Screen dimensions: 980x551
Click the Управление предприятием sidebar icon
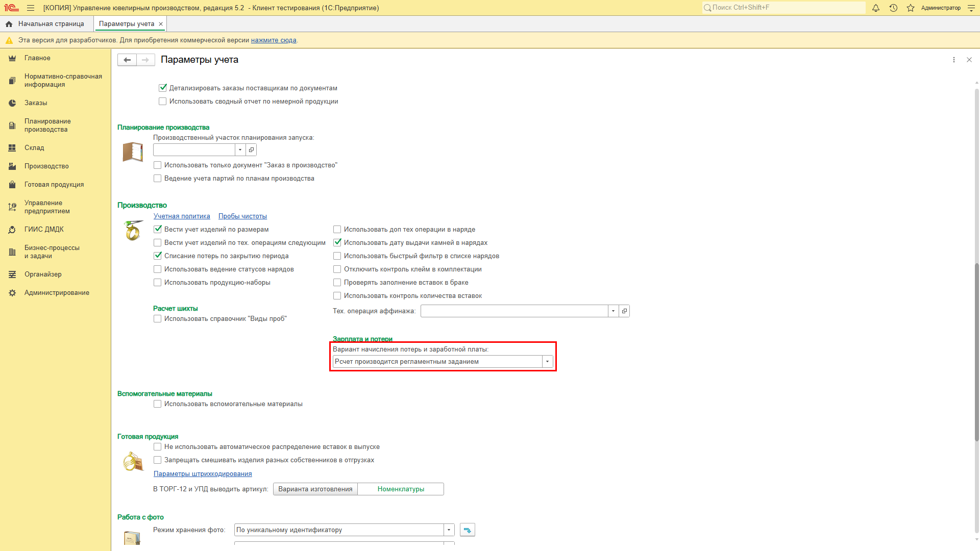pos(12,207)
